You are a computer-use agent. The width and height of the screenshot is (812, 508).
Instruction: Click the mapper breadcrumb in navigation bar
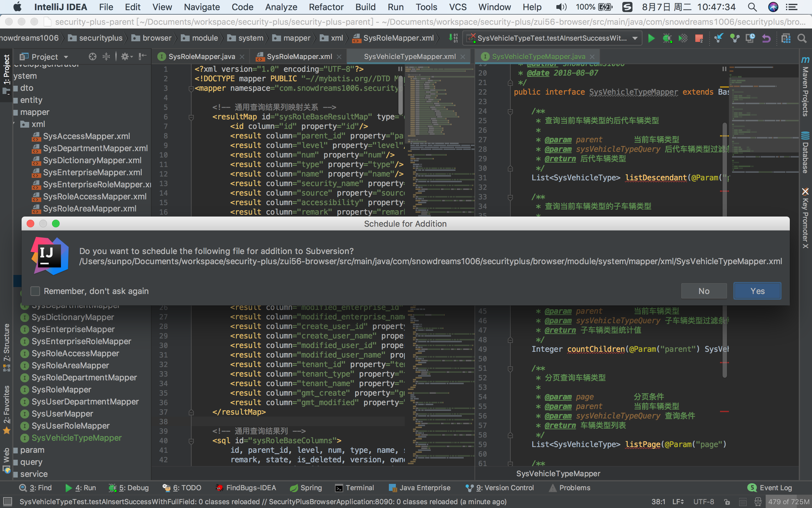coord(291,38)
